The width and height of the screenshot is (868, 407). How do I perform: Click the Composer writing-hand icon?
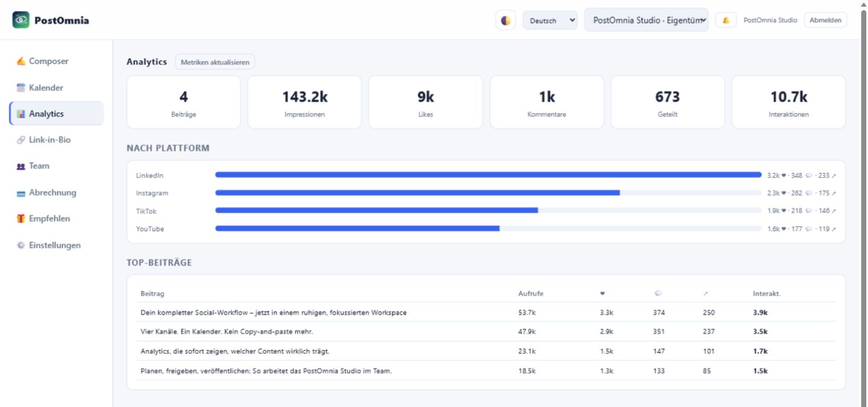21,61
